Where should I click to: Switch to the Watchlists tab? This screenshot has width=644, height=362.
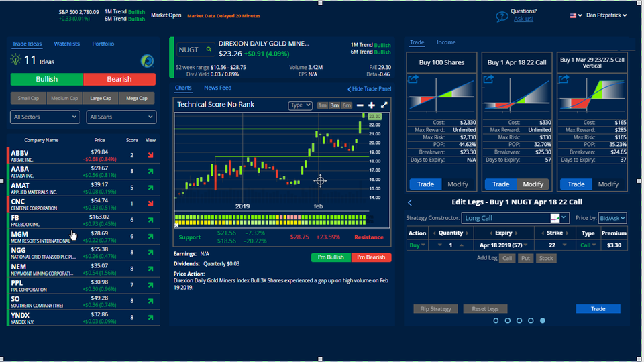pyautogui.click(x=66, y=44)
